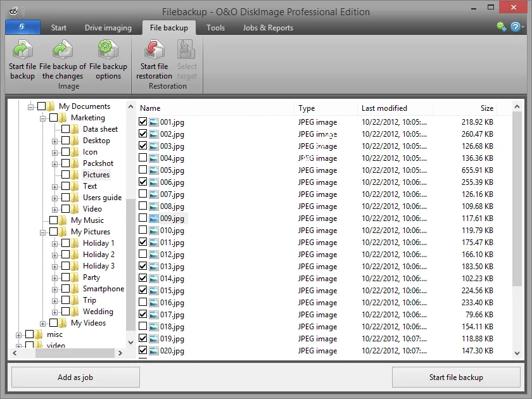Select File backup of the changes icon
The height and width of the screenshot is (399, 532).
coord(63,49)
